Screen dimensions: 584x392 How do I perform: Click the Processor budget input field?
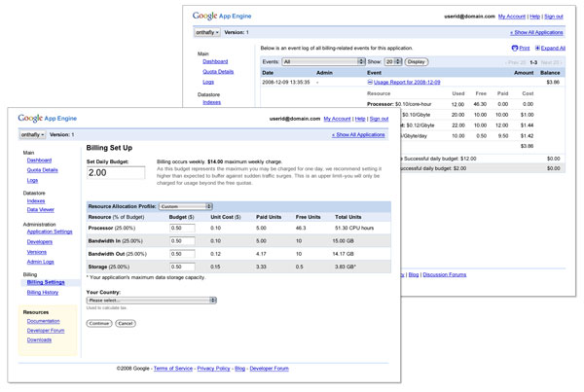(182, 228)
